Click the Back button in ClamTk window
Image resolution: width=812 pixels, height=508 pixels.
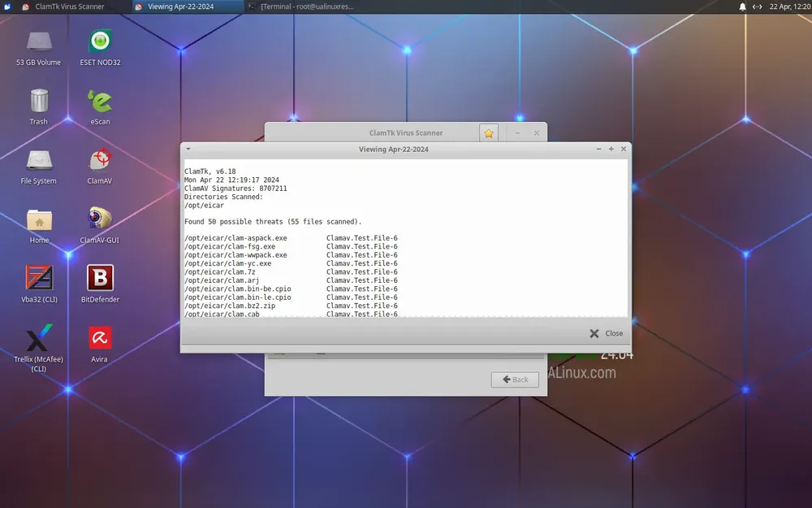pyautogui.click(x=516, y=380)
